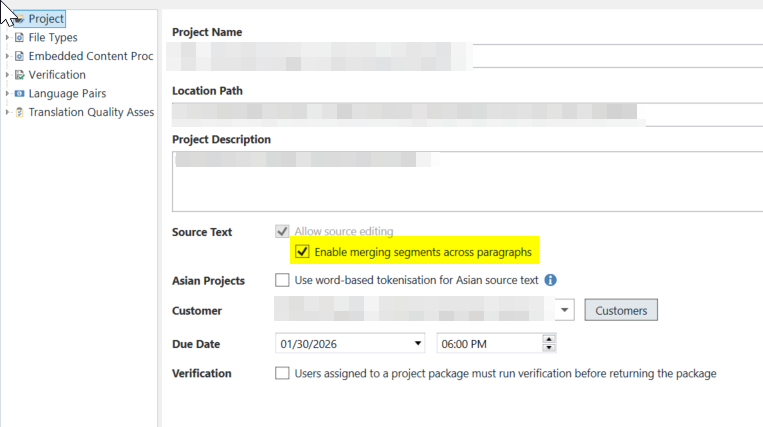Toggle Allow source editing checkbox
This screenshot has width=763, height=427.
pyautogui.click(x=282, y=231)
